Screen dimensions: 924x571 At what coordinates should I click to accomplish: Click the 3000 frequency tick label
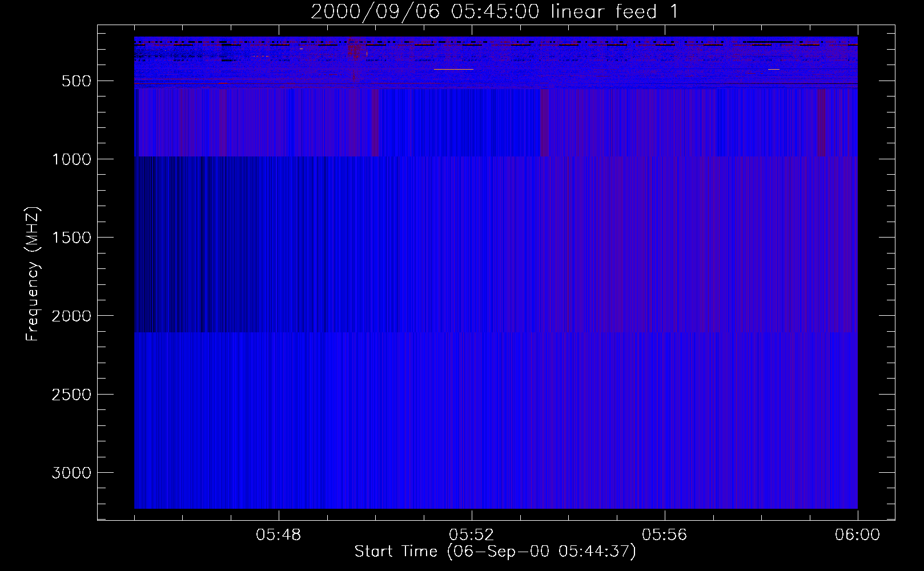pyautogui.click(x=71, y=473)
